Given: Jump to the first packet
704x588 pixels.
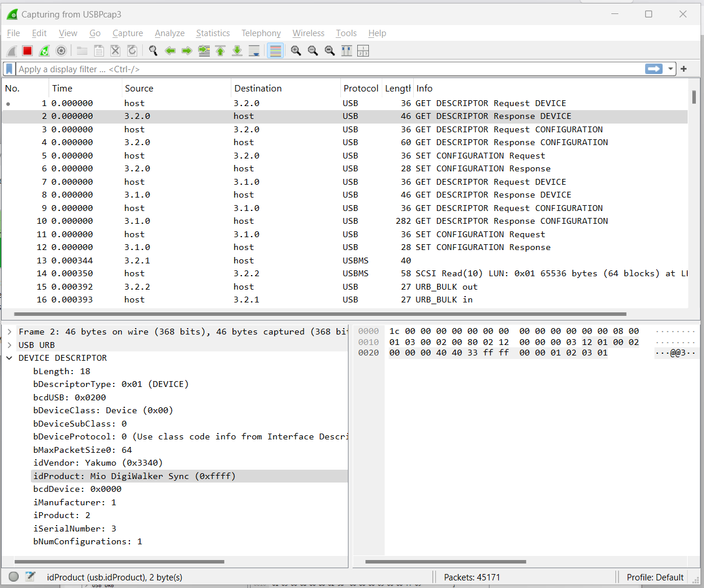Looking at the screenshot, I should (x=220, y=51).
